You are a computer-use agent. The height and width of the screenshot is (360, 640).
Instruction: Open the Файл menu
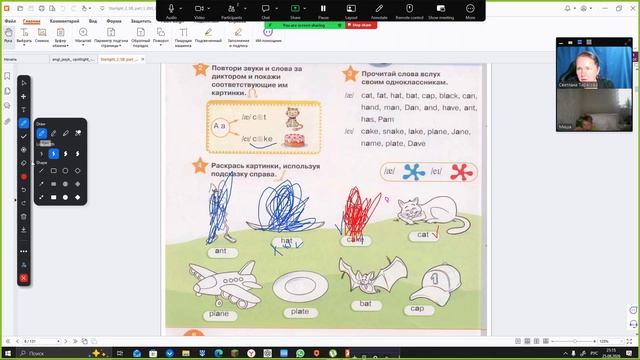10,21
